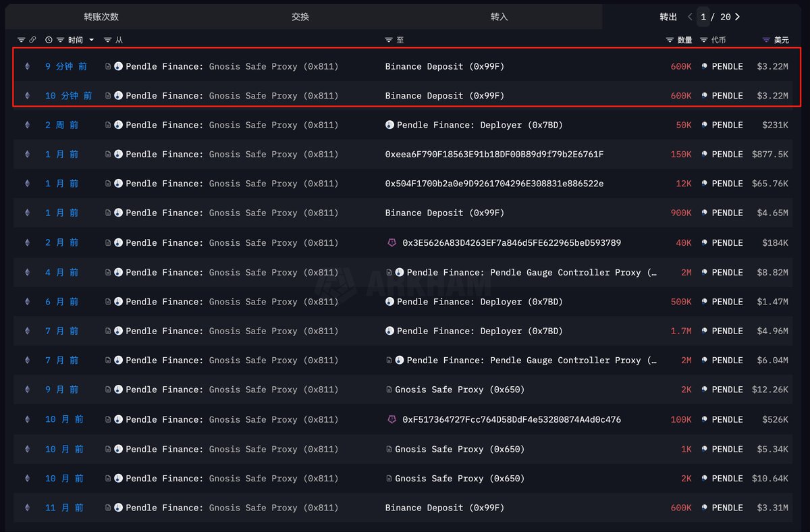The height and width of the screenshot is (532, 810).
Task: Open Pendle Gauge Controller Proxy in 4 月 前 row
Action: click(531, 273)
